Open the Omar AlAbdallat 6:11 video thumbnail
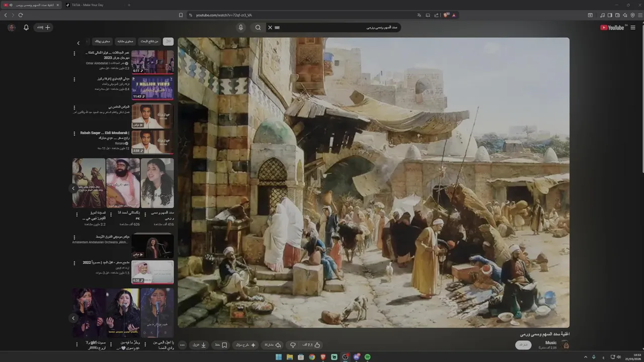 pos(152,62)
